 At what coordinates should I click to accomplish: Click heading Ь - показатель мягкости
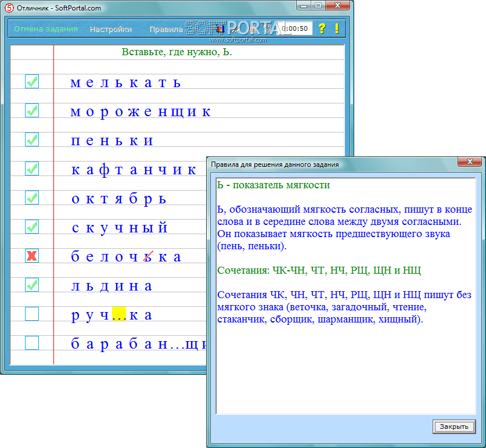point(273,185)
